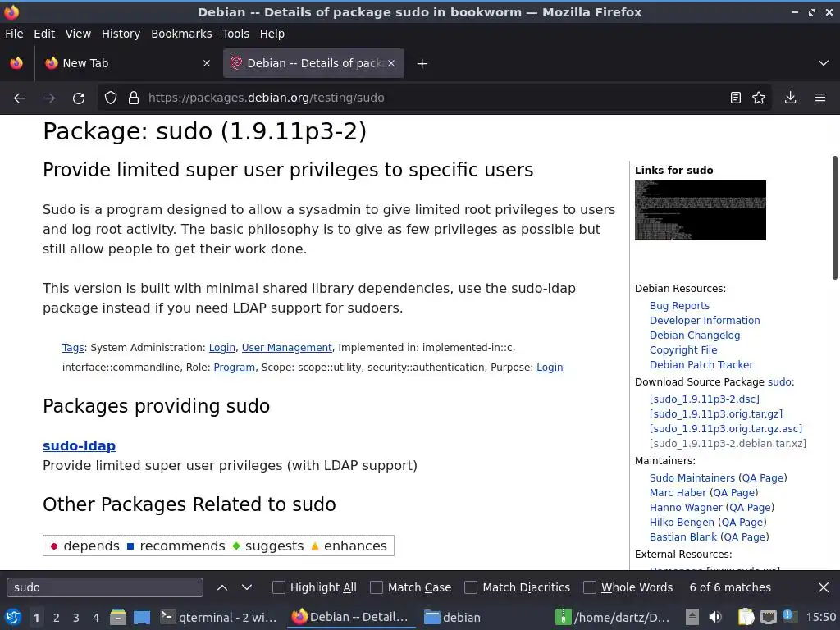Click the page vertical scrollbar
This screenshot has height=630, width=840.
point(834,217)
